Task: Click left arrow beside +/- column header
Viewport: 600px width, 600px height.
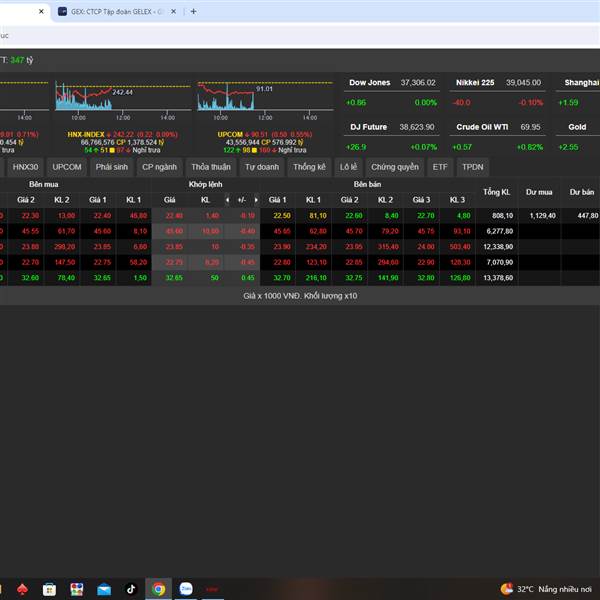Action: coord(227,200)
